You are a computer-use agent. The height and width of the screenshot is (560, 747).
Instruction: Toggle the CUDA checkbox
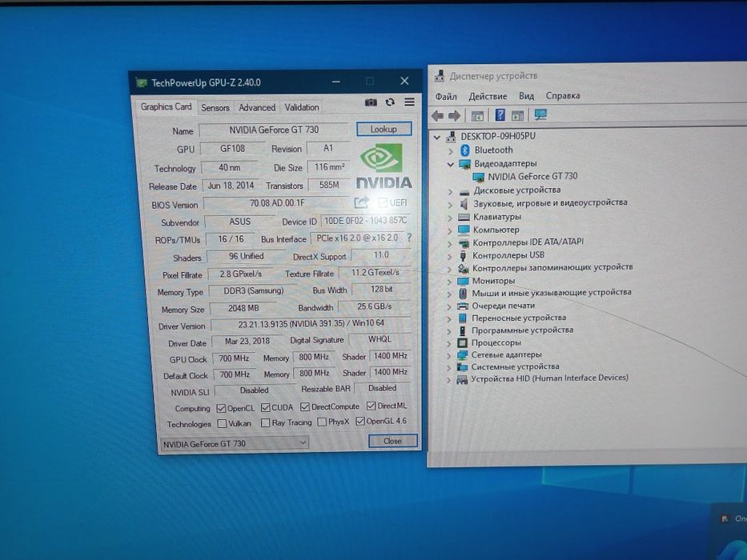tap(265, 408)
